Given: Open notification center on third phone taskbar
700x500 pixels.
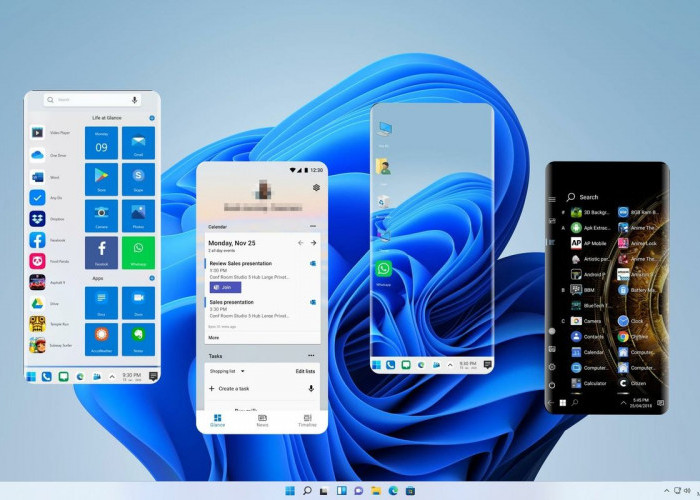Looking at the screenshot, I should click(x=488, y=365).
